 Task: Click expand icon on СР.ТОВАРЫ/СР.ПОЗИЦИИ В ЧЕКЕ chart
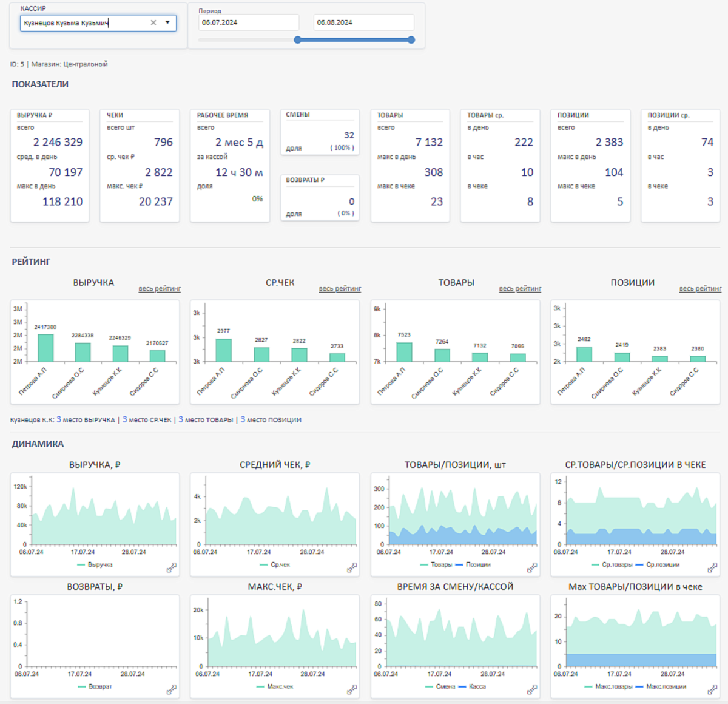(x=712, y=568)
